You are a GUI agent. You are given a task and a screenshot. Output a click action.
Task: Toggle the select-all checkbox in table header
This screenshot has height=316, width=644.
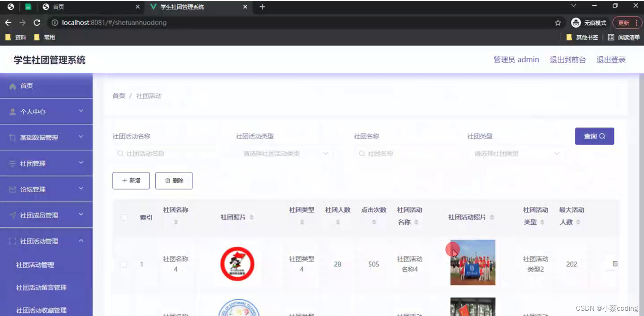124,217
